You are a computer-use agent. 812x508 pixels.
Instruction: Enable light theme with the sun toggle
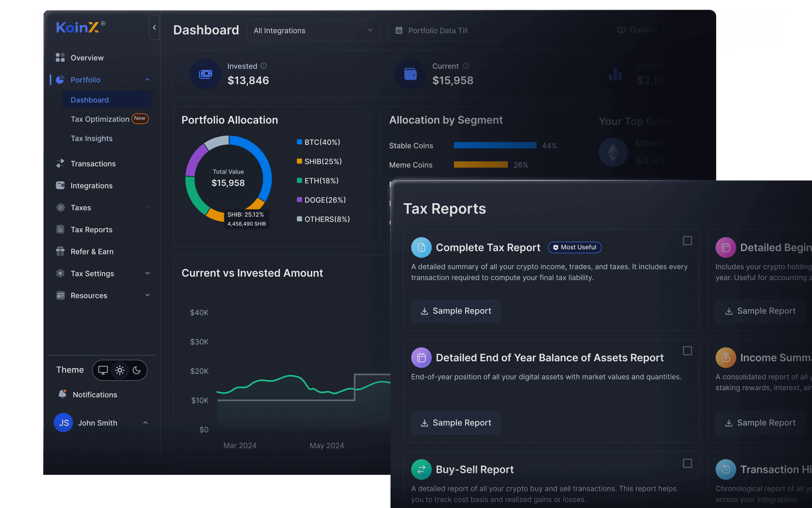[x=120, y=370]
